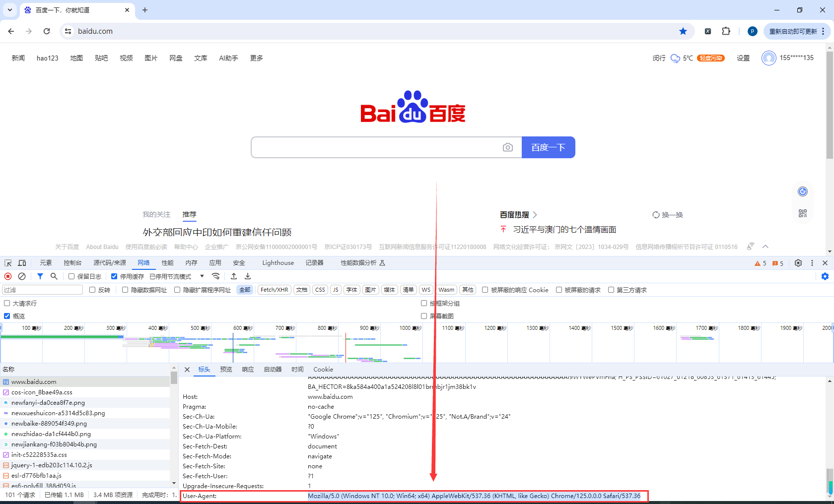Image resolution: width=834 pixels, height=504 pixels.
Task: Click the page's vertical scrollbar
Action: click(x=830, y=104)
